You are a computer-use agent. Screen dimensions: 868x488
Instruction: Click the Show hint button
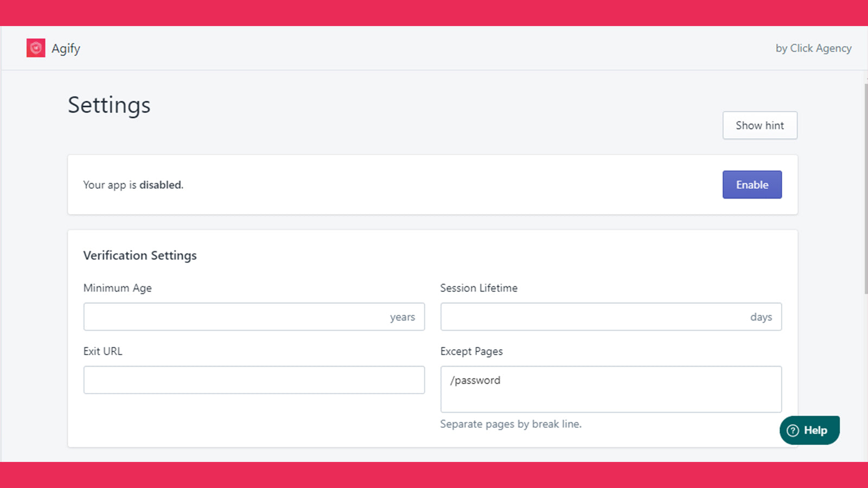tap(759, 125)
